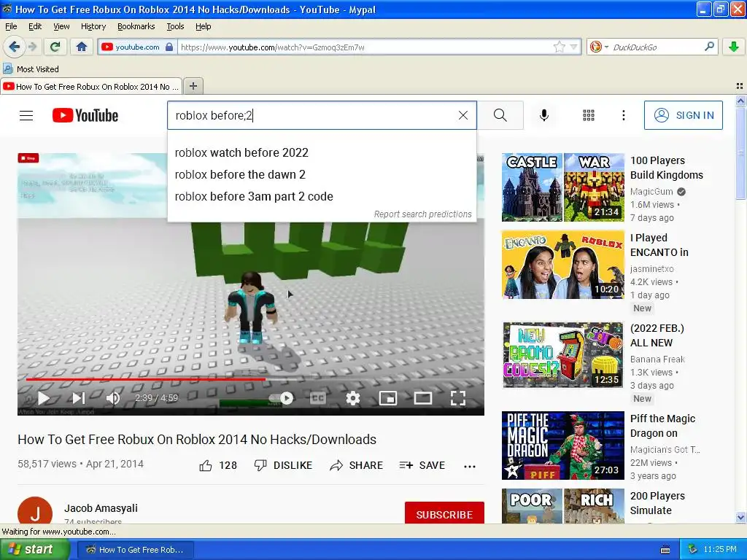Open the View menu
747x560 pixels.
pos(61,26)
